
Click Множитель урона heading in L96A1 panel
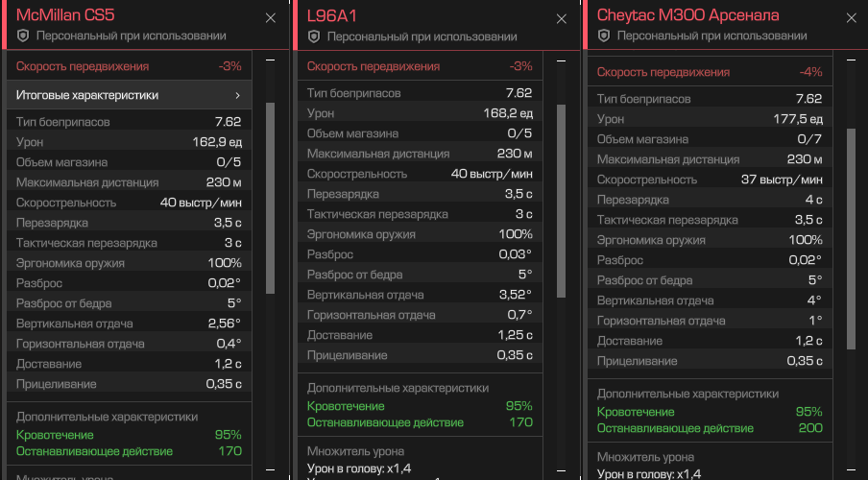tap(355, 451)
